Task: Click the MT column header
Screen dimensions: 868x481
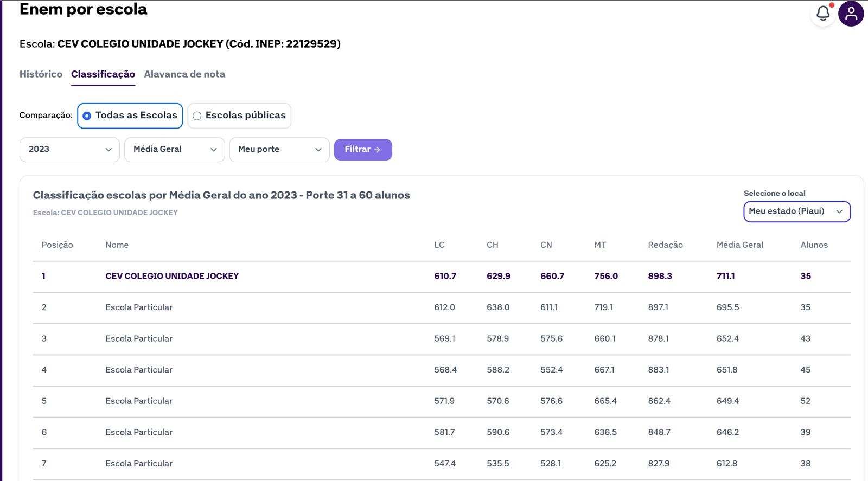Action: [600, 245]
